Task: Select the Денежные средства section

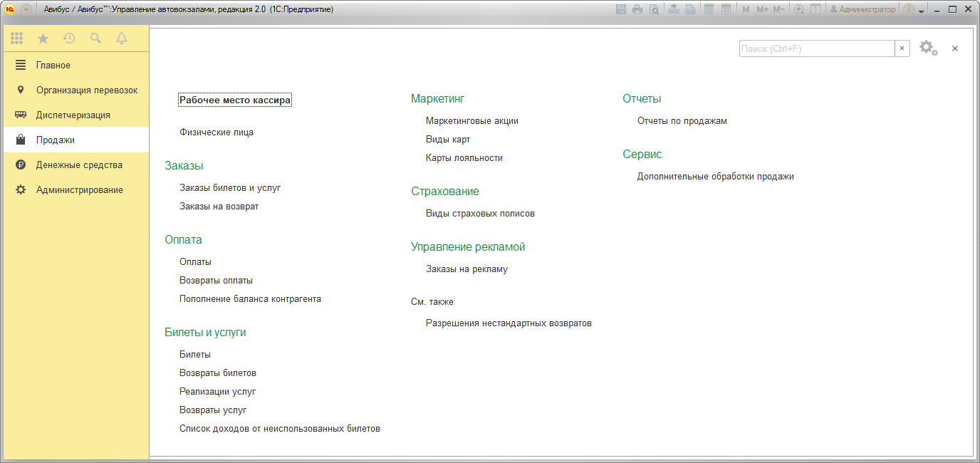Action: pyautogui.click(x=79, y=165)
